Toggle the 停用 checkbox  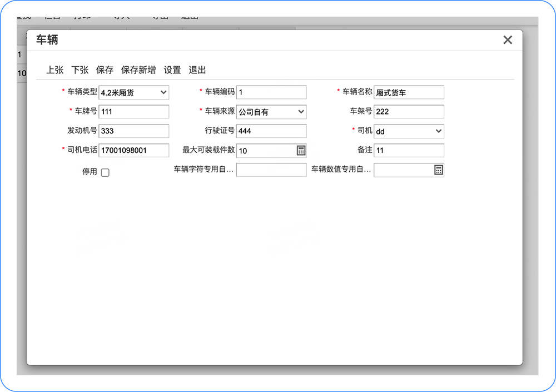(105, 172)
